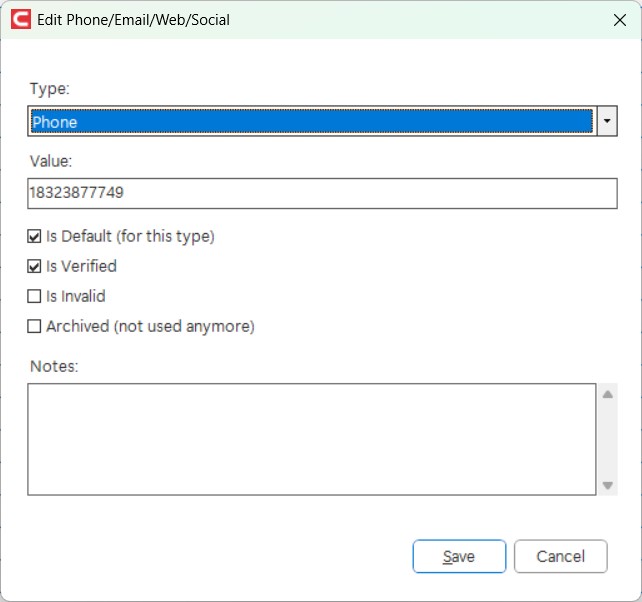The image size is (642, 602).
Task: Save the phone entry changes
Action: pos(459,556)
